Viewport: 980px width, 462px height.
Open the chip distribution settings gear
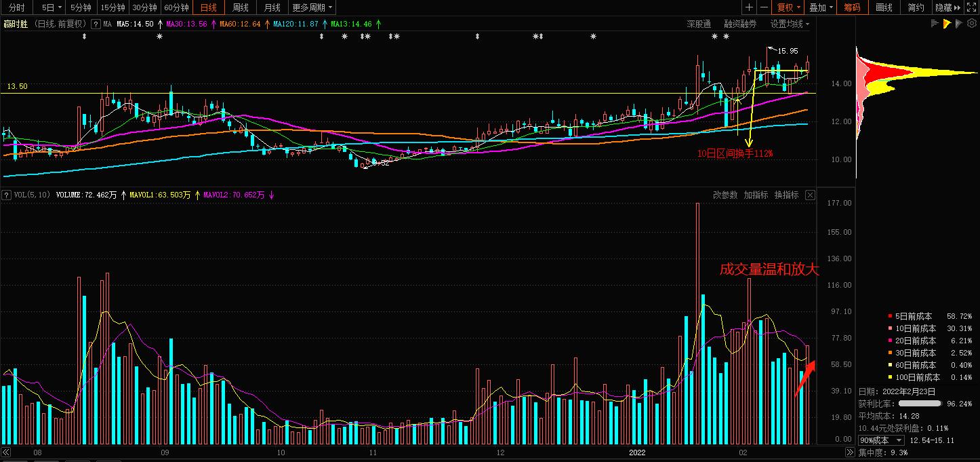click(x=971, y=24)
